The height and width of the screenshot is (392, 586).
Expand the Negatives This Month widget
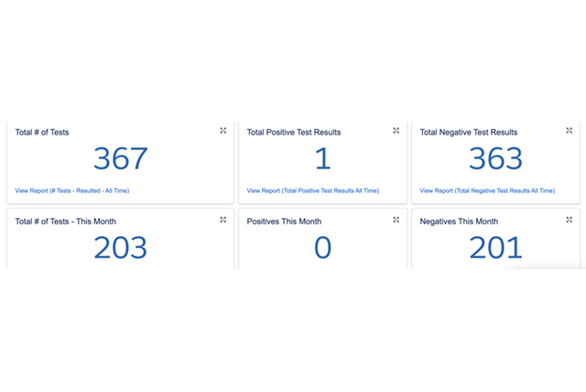click(569, 220)
